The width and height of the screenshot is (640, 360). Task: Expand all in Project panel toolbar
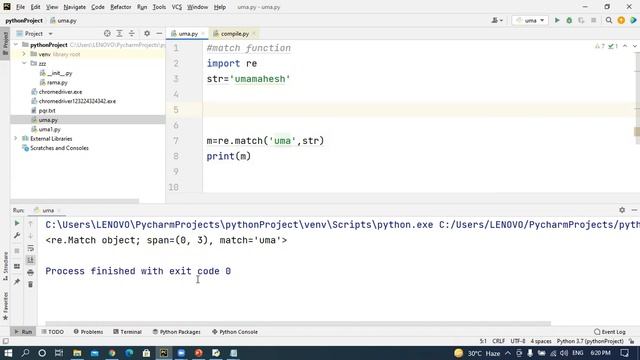(119, 34)
